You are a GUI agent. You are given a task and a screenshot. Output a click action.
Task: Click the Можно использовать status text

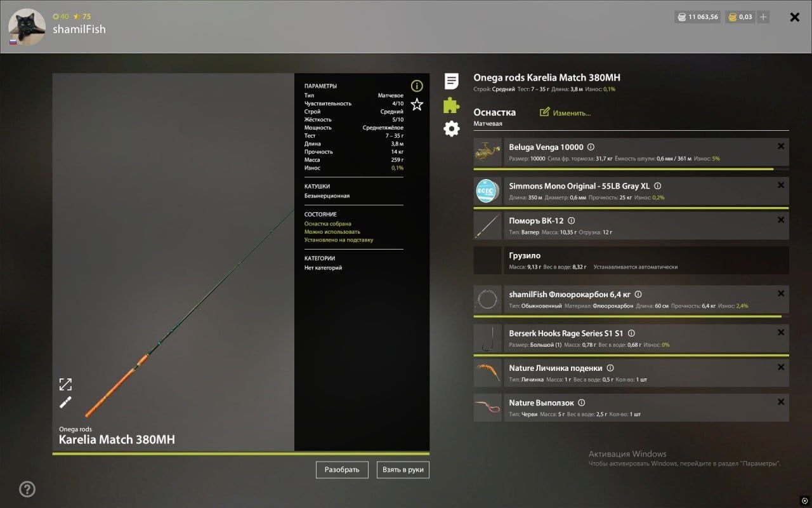click(332, 232)
